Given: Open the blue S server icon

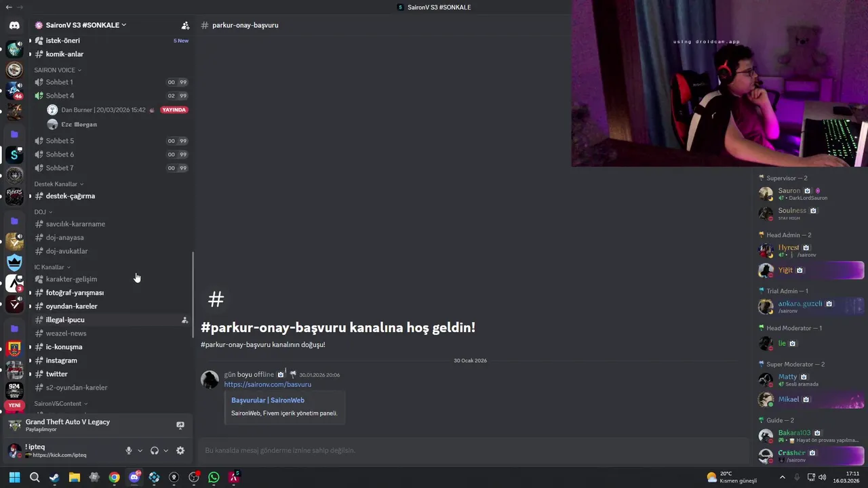Looking at the screenshot, I should pyautogui.click(x=14, y=155).
